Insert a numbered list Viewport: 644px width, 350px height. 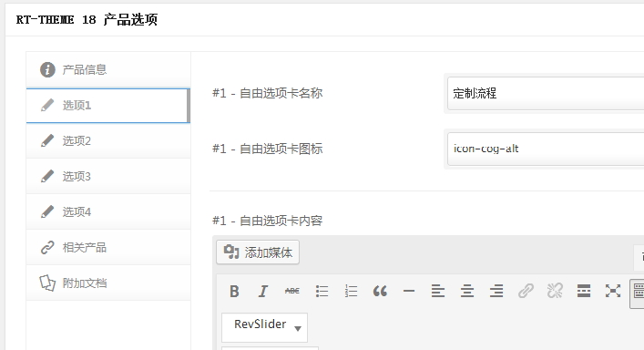click(351, 292)
